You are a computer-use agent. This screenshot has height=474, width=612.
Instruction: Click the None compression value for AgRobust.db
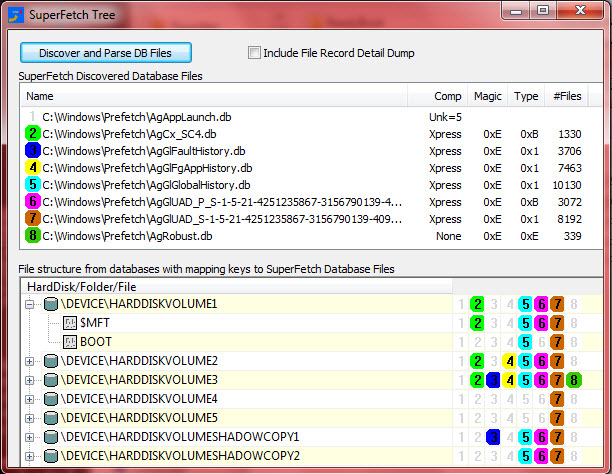[x=448, y=236]
